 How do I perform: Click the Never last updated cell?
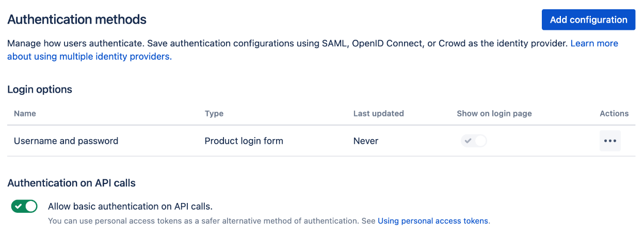click(x=366, y=141)
